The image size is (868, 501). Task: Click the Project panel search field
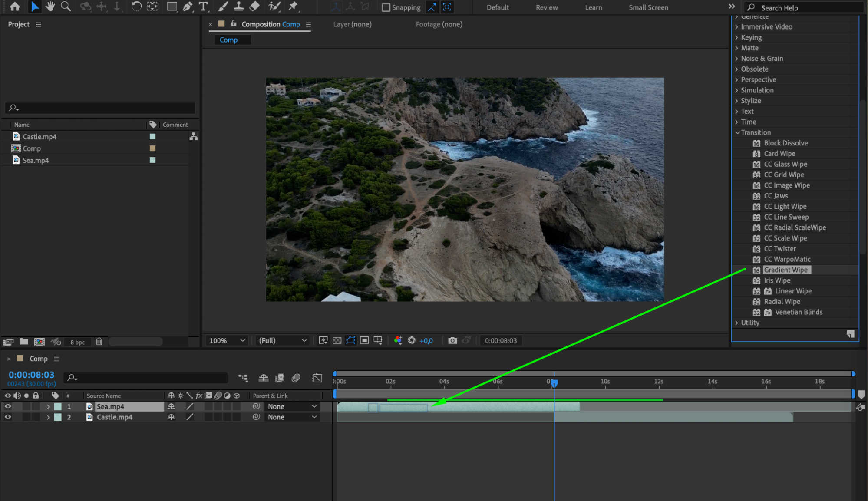coord(101,108)
